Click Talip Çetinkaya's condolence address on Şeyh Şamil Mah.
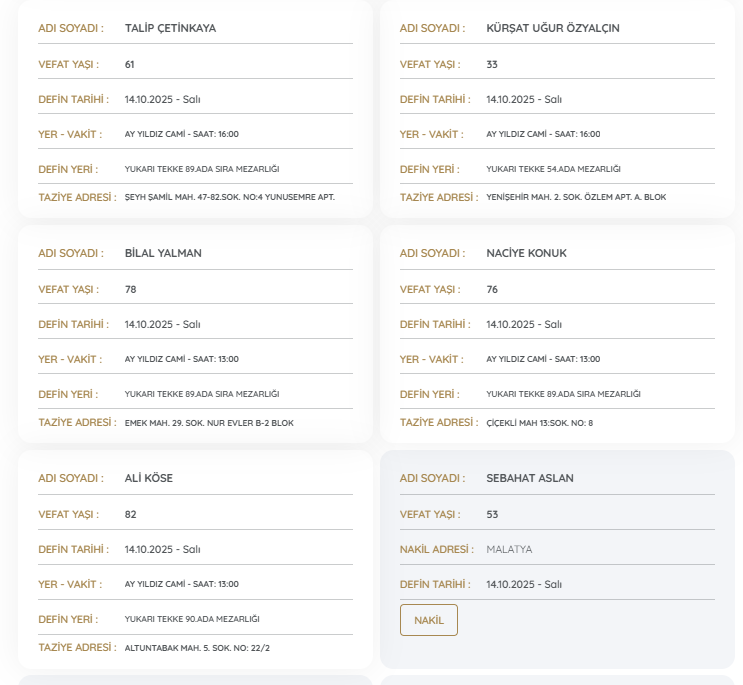 pyautogui.click(x=229, y=197)
